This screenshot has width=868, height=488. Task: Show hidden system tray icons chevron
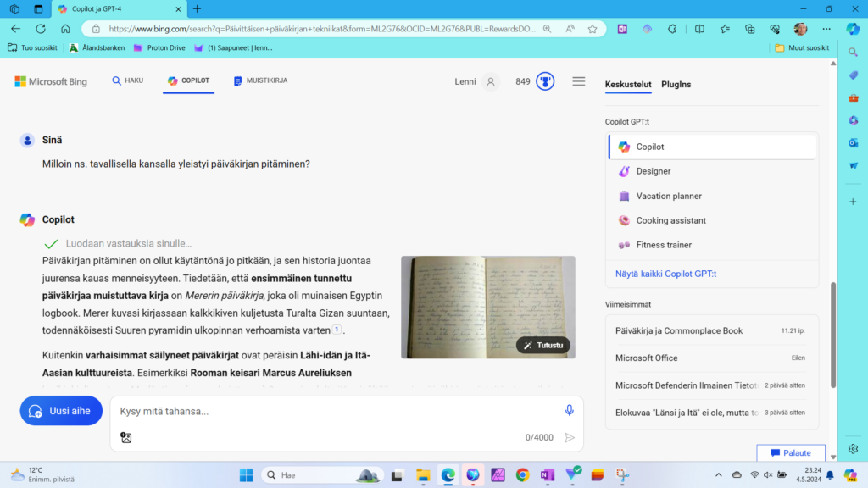click(719, 474)
